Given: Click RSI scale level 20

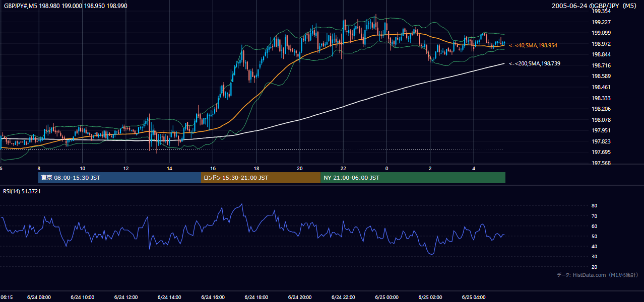Looking at the screenshot, I should (x=594, y=267).
